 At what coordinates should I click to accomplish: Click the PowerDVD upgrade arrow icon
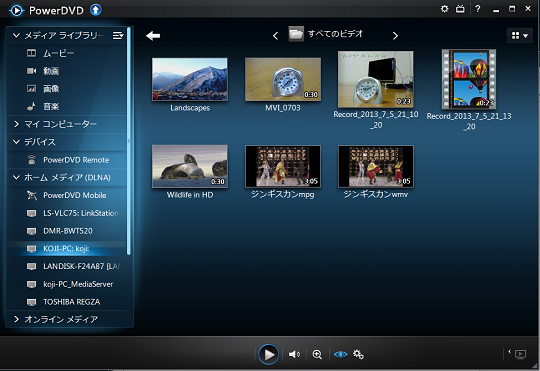[96, 10]
